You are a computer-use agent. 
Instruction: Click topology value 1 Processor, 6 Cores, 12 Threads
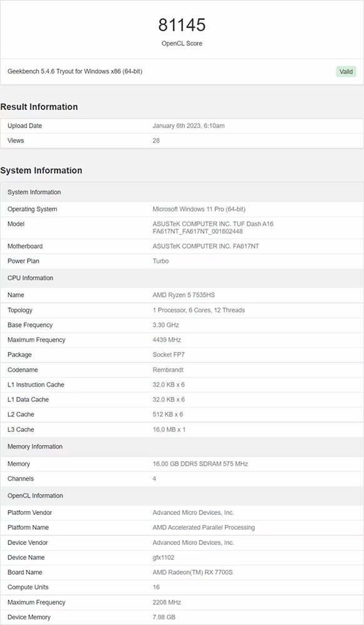click(x=199, y=310)
